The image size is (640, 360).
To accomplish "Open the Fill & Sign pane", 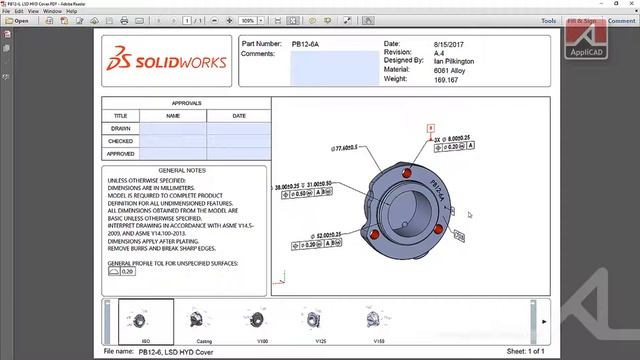I will [582, 20].
